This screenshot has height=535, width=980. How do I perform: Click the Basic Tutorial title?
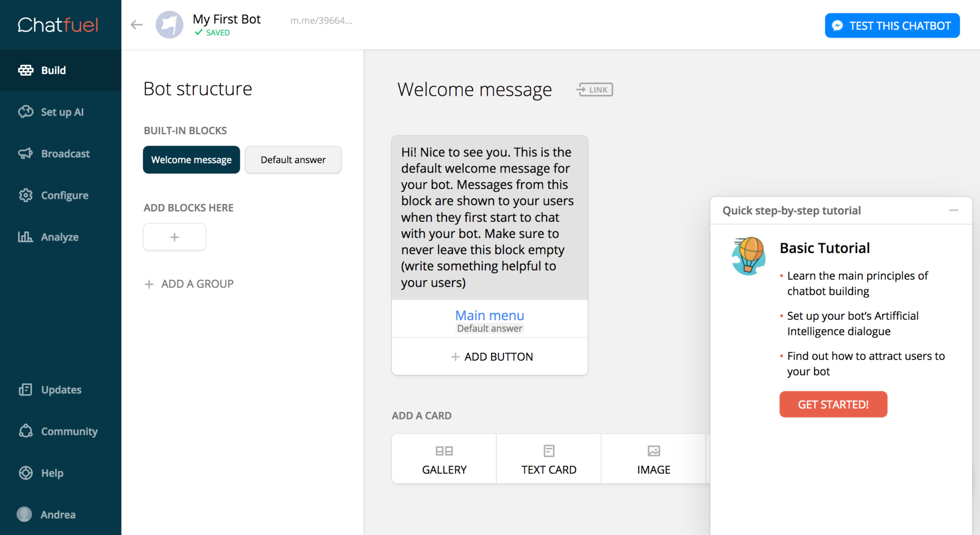click(x=825, y=248)
